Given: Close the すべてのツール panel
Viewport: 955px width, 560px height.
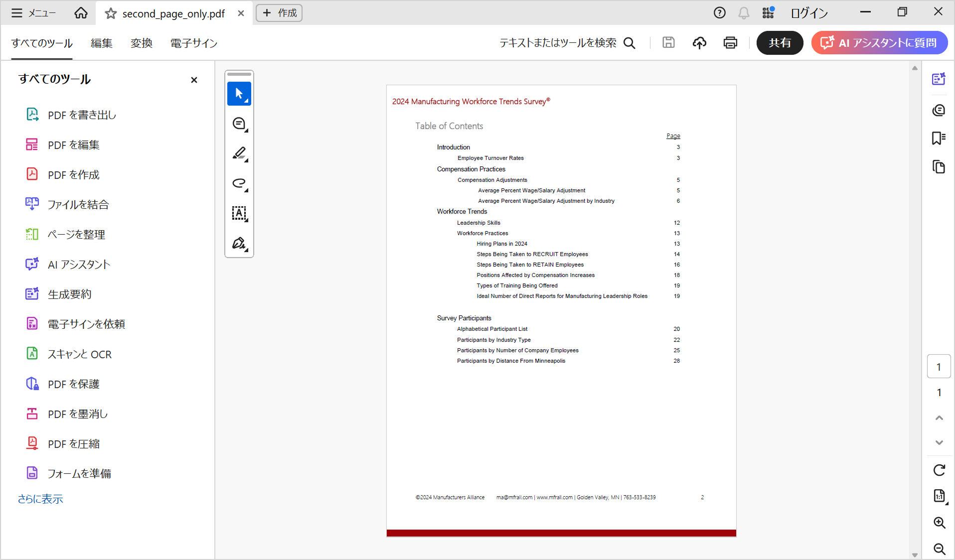Looking at the screenshot, I should 194,80.
